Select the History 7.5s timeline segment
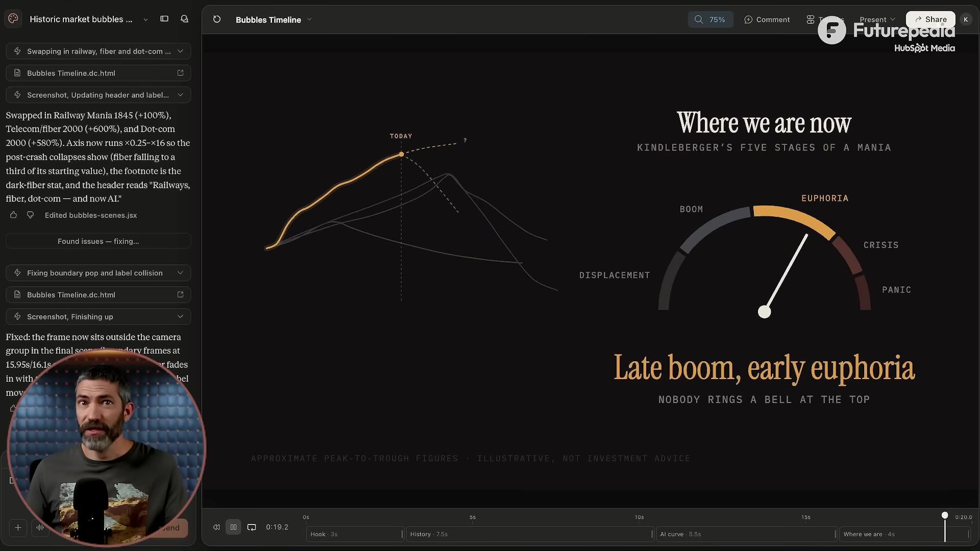The width and height of the screenshot is (980, 551). (530, 534)
